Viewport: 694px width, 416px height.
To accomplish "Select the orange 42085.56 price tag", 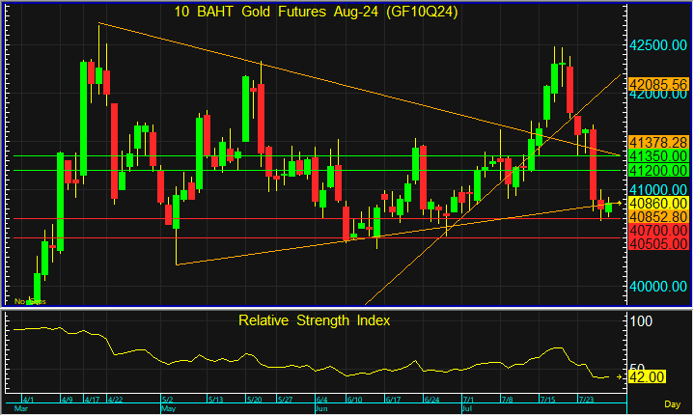I will [657, 84].
